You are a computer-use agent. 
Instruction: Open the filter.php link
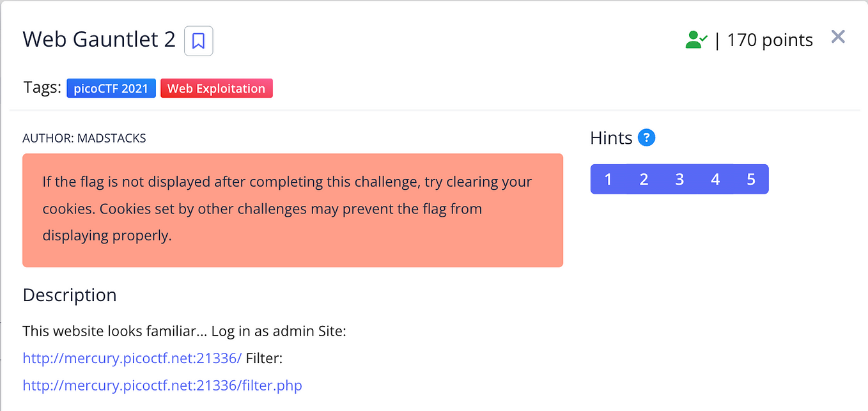[x=162, y=385]
